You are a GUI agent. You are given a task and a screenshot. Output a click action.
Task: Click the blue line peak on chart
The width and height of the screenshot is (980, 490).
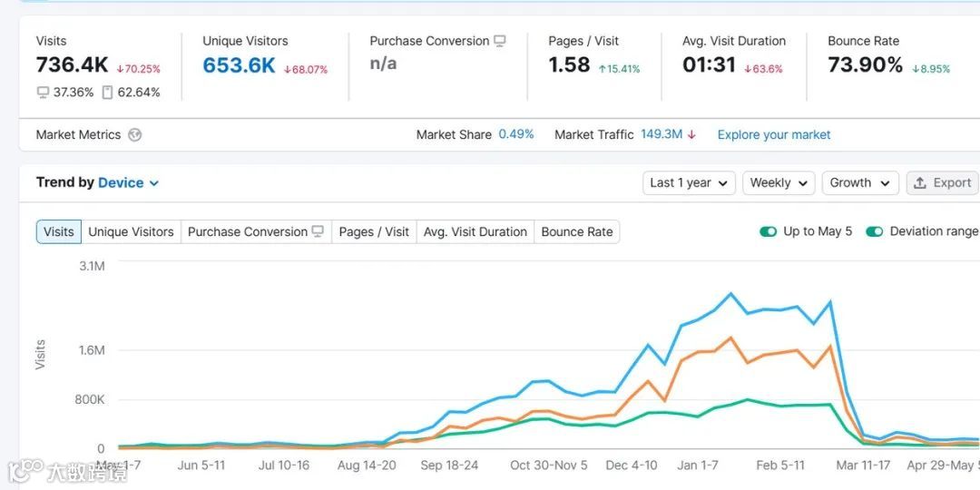tap(730, 293)
